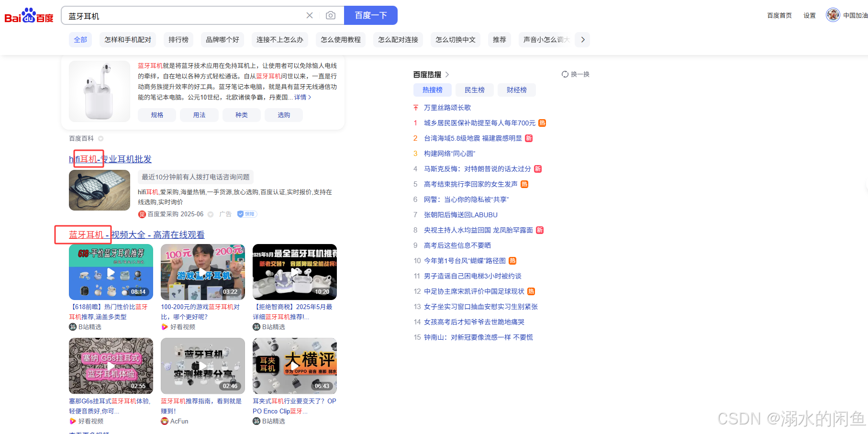Open hifi耳机-专业耳机批发 result link
This screenshot has width=868, height=434.
110,159
